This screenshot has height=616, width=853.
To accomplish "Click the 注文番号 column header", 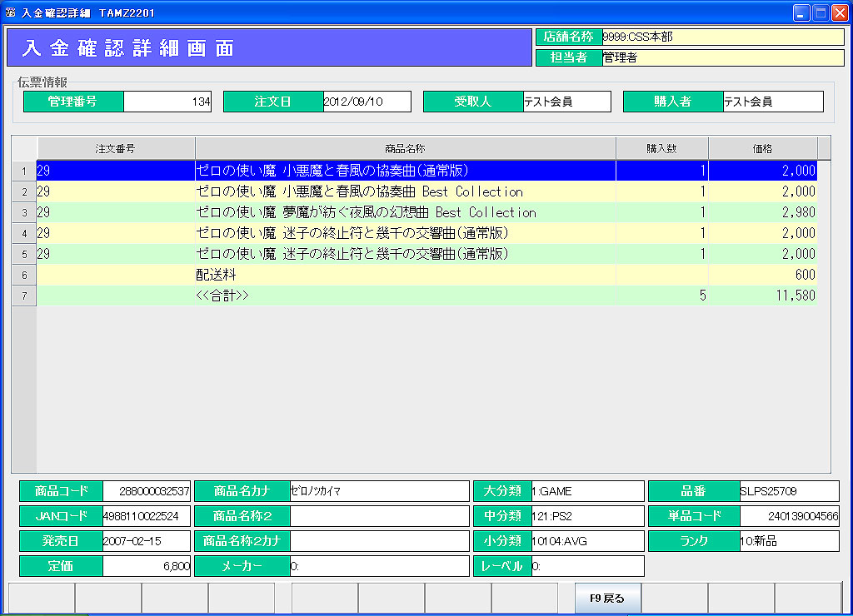I will [x=116, y=148].
